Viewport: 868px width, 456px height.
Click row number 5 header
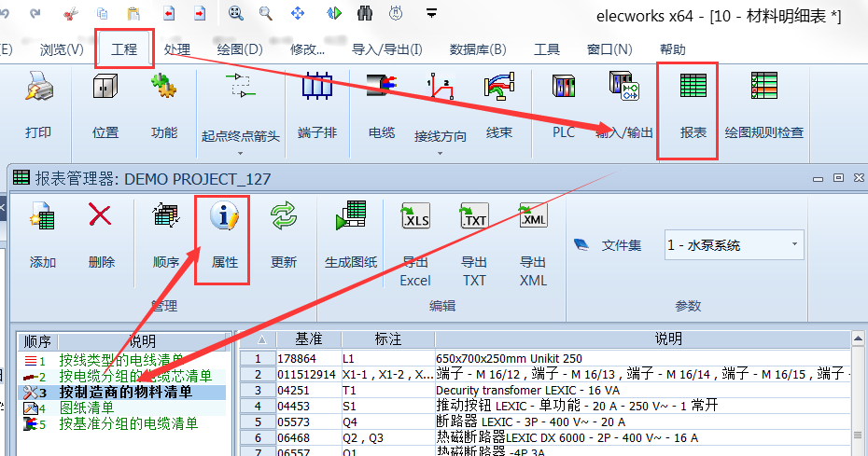click(x=258, y=421)
